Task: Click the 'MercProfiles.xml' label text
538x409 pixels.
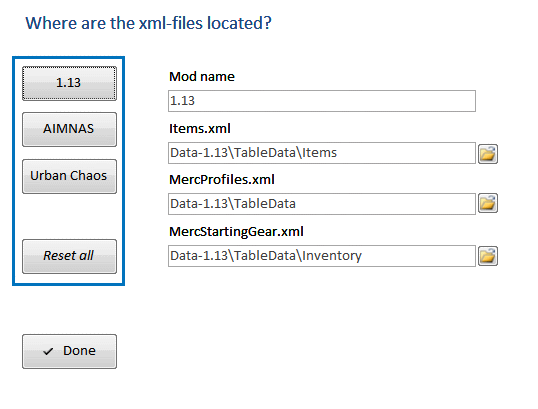Action: pyautogui.click(x=222, y=179)
